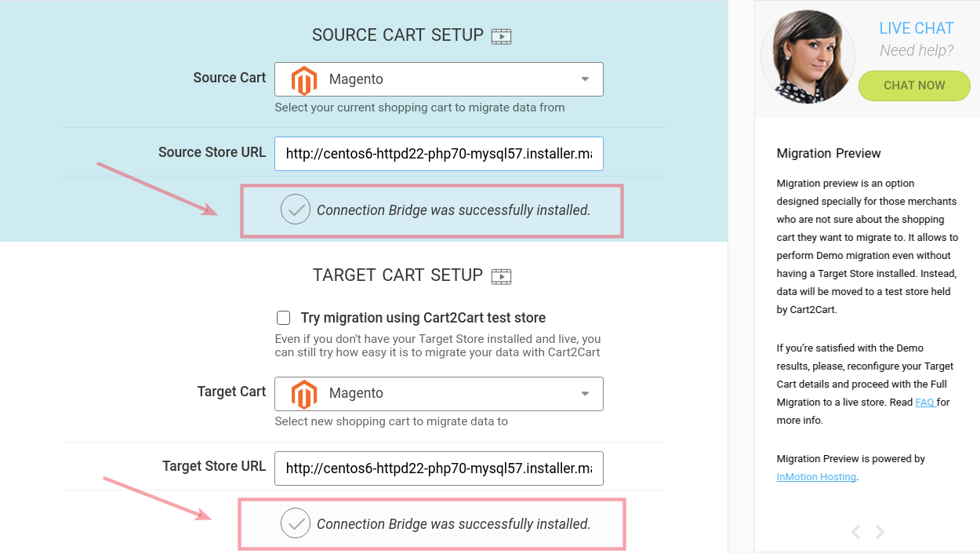
Task: Click the checkmark icon under Source Store URL
Action: coord(296,210)
